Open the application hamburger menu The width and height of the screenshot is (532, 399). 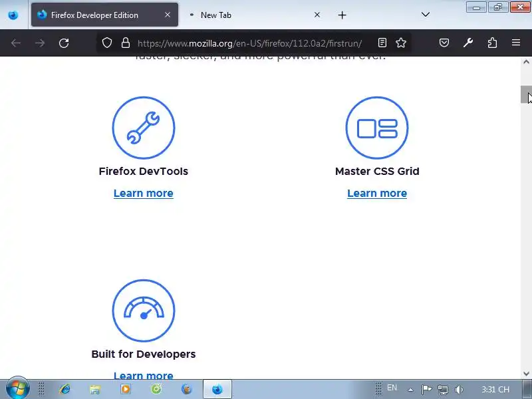(x=516, y=43)
